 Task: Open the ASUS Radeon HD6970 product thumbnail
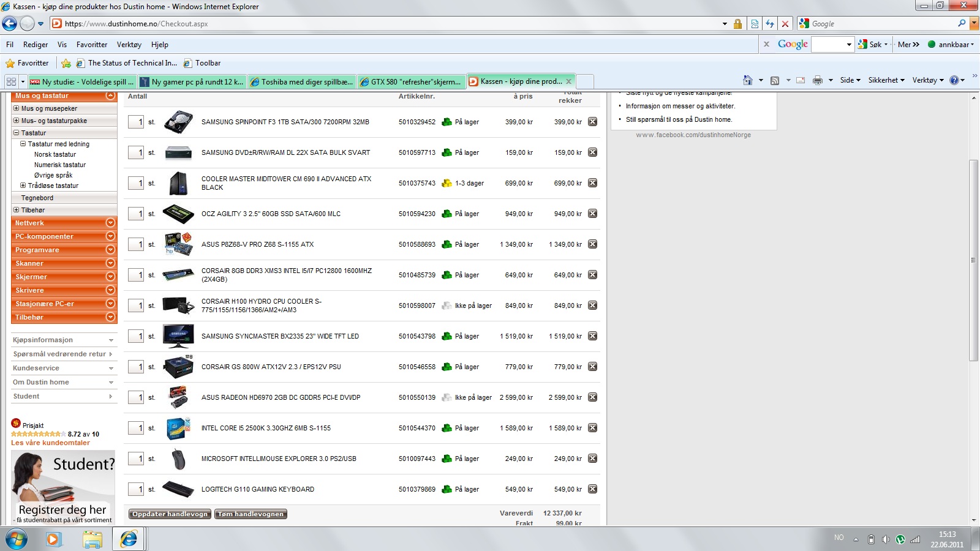pos(178,397)
